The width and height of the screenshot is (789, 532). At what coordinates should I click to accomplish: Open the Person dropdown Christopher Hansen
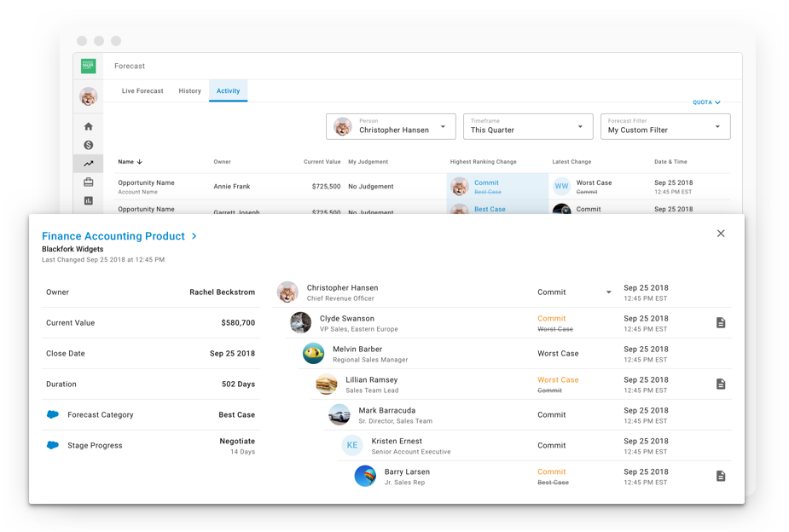click(x=391, y=126)
